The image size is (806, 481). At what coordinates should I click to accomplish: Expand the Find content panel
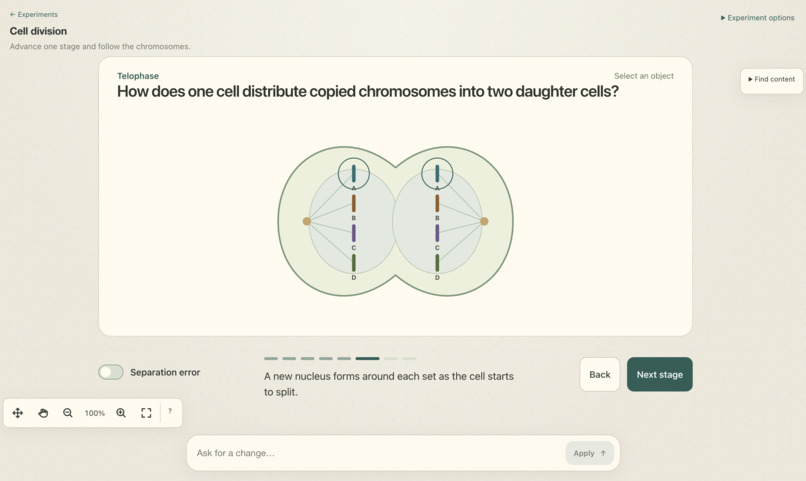coord(772,80)
